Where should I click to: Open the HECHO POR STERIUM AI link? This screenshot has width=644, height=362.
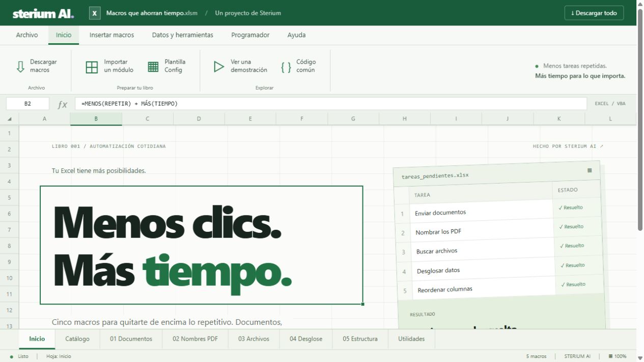(568, 146)
